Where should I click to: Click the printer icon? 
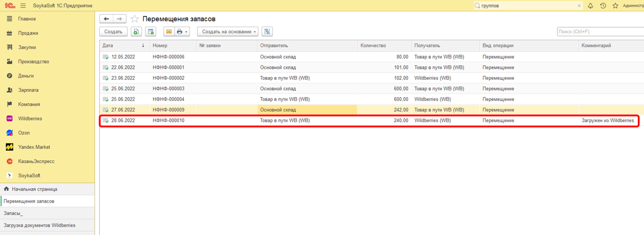click(179, 32)
